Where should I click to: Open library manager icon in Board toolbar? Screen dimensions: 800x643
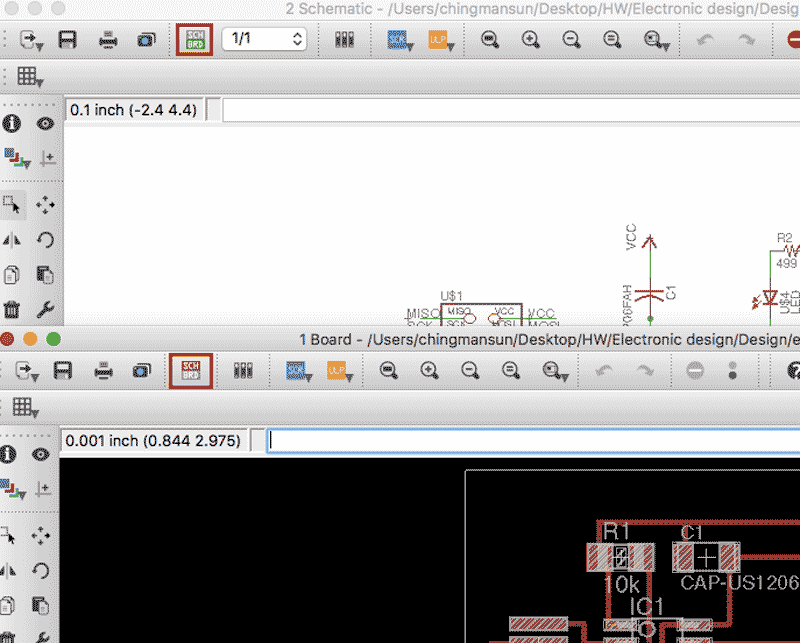(243, 370)
